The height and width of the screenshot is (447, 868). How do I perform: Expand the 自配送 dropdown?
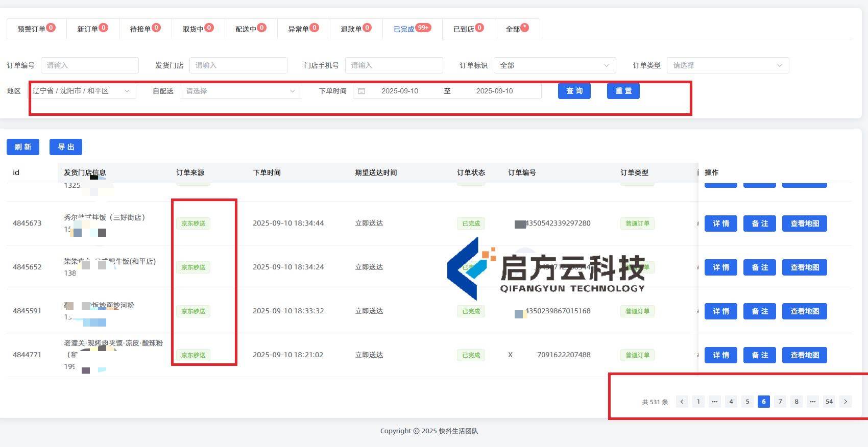(241, 91)
